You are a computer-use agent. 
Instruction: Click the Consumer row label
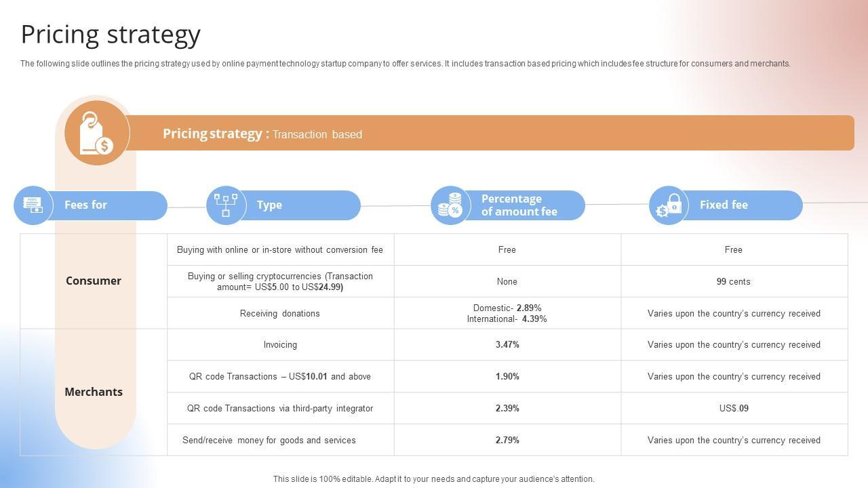[94, 281]
